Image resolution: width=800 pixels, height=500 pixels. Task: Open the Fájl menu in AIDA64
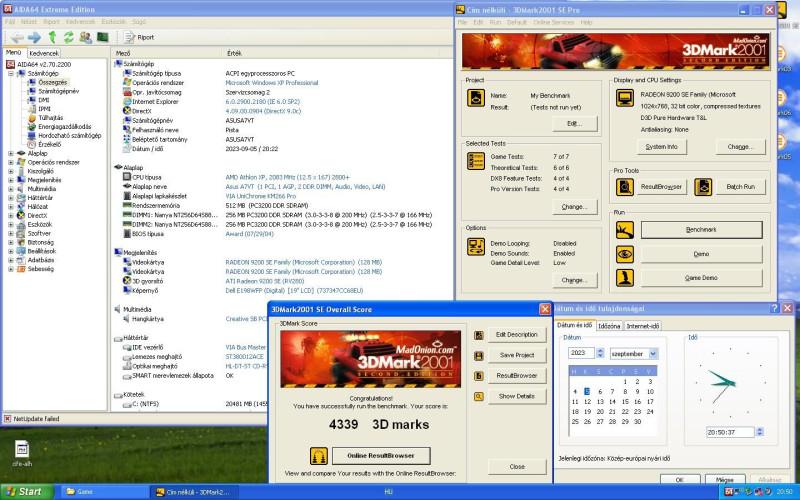(10, 22)
